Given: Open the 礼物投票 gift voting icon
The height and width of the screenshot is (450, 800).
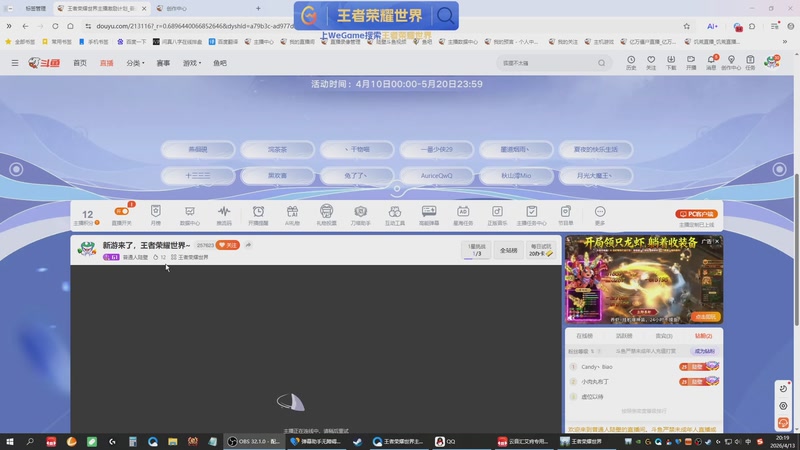Looking at the screenshot, I should point(327,215).
